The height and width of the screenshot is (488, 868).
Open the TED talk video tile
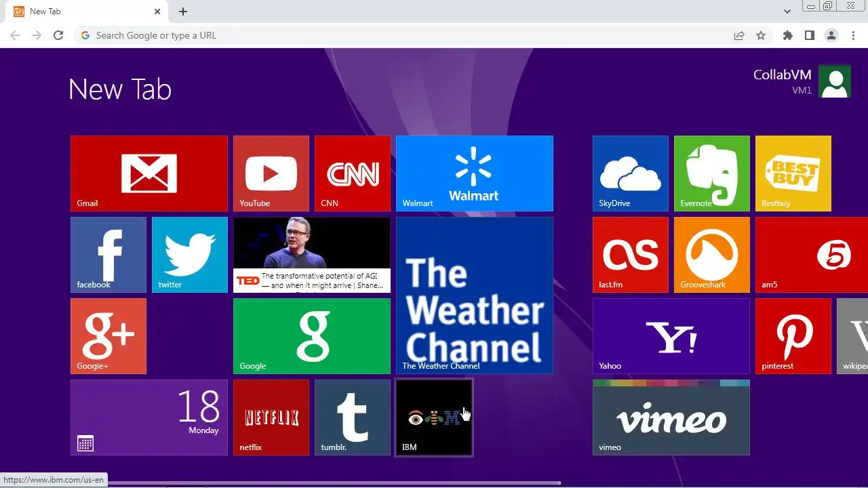312,255
